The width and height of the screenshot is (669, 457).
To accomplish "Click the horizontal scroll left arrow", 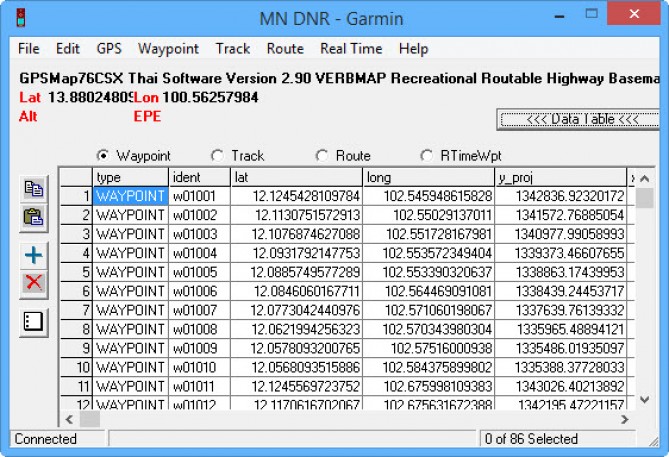I will click(x=69, y=419).
